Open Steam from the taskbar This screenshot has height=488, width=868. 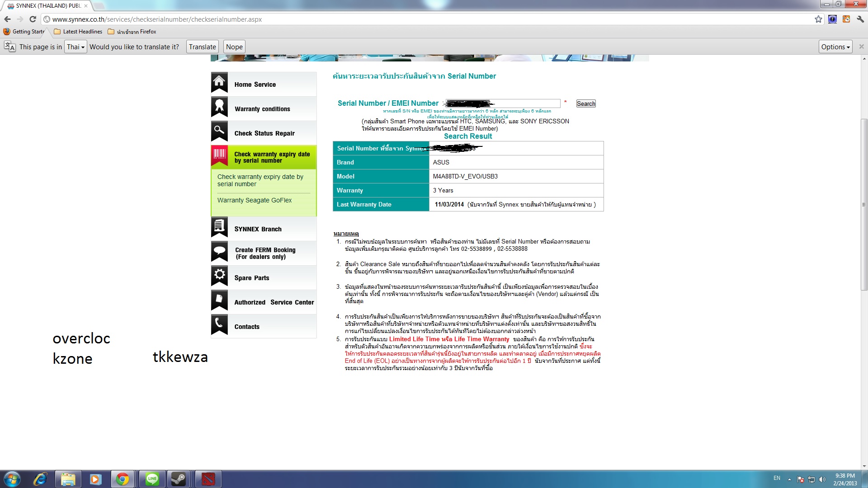(178, 479)
